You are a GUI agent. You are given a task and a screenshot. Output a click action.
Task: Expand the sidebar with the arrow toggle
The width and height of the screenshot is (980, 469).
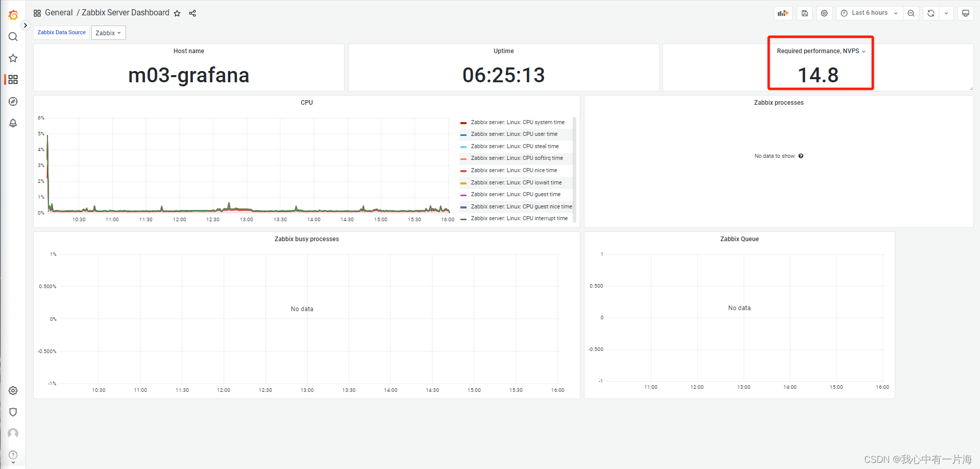[25, 25]
